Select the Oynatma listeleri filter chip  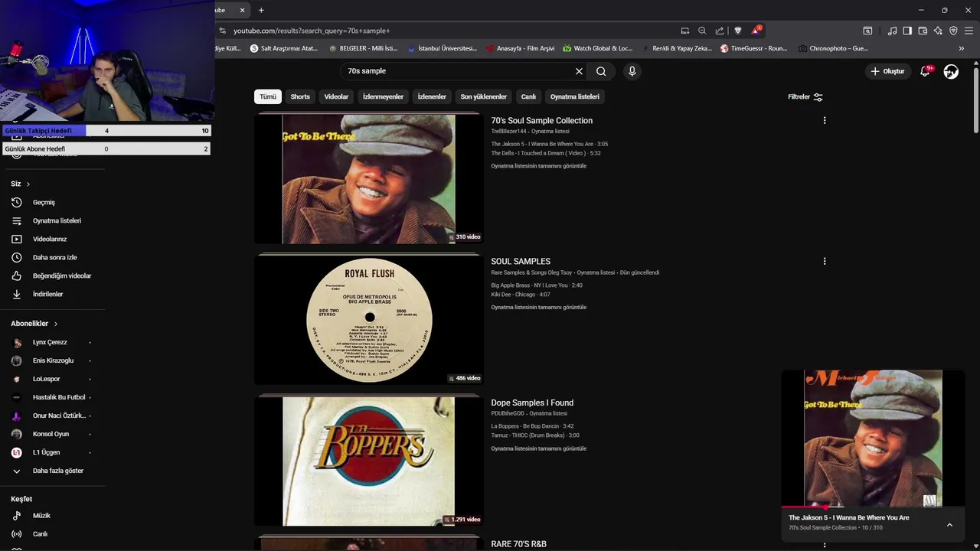(575, 97)
